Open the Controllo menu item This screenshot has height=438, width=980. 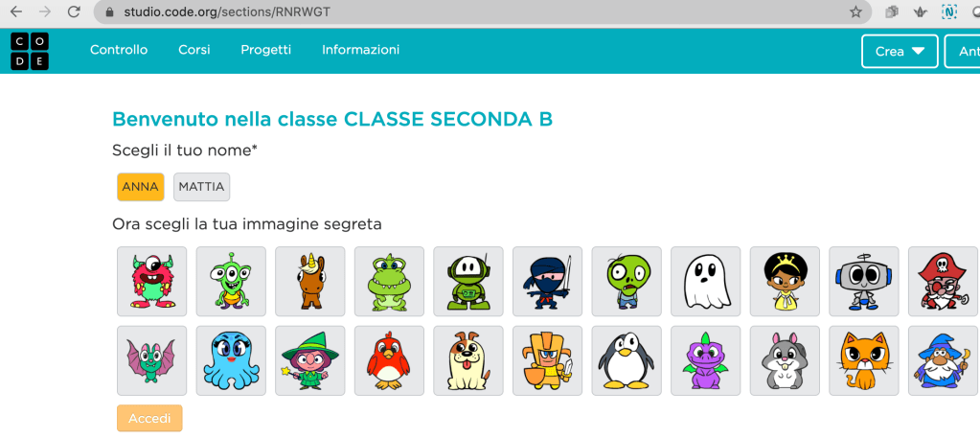[119, 50]
